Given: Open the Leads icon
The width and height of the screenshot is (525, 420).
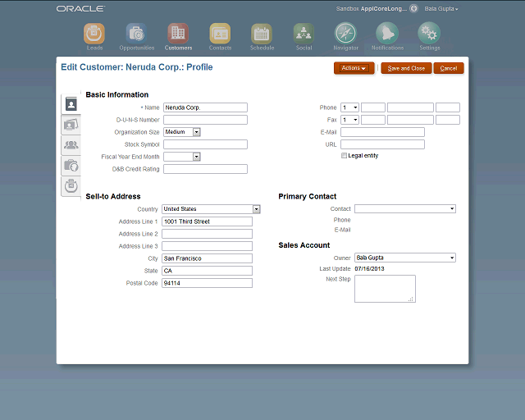Looking at the screenshot, I should [94, 34].
